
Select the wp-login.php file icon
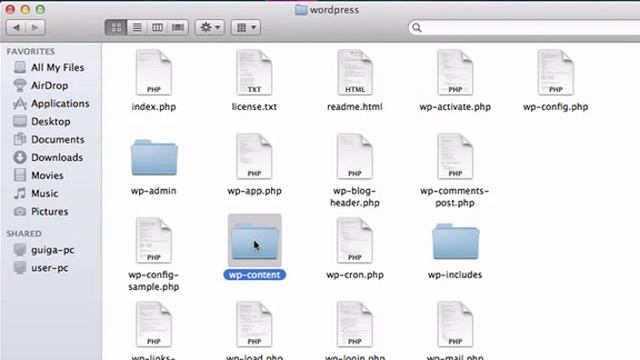(355, 324)
